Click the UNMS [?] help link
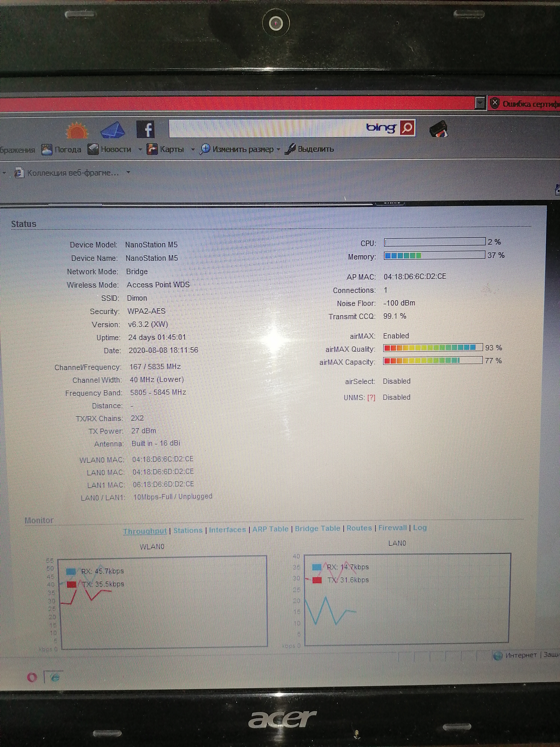Screen dimensions: 560x747 pos(371,397)
